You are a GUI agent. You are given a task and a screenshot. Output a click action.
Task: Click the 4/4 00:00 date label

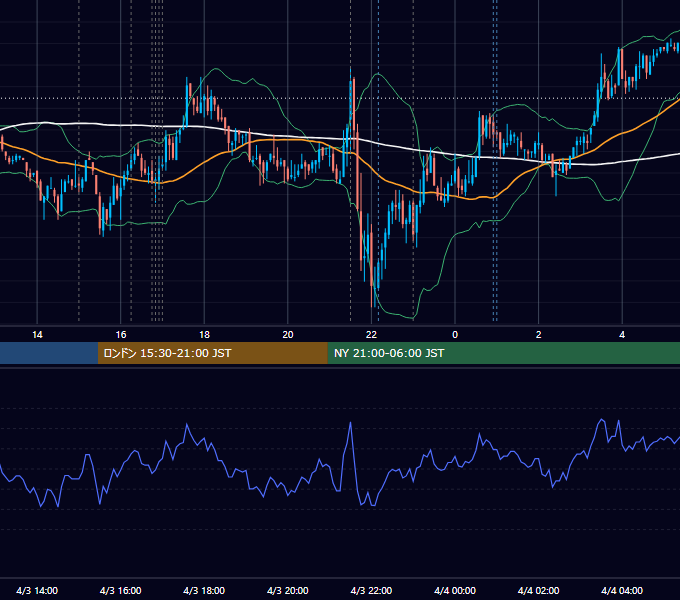[455, 590]
